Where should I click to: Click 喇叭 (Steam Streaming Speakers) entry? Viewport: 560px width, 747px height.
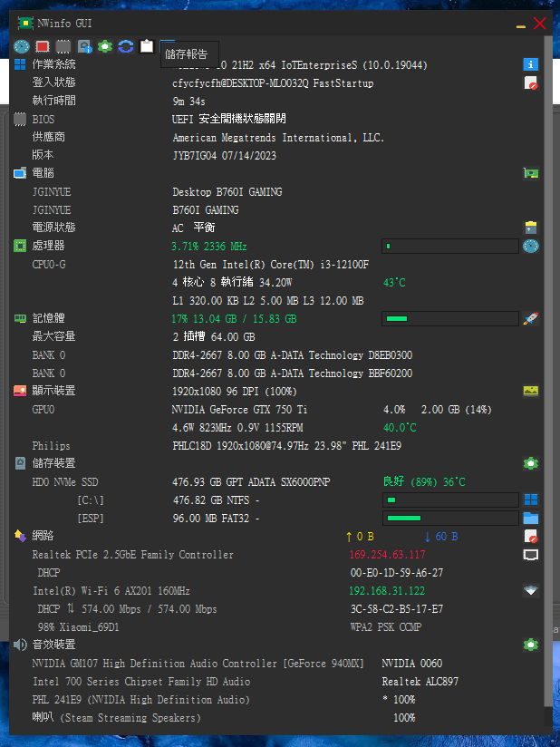click(116, 717)
